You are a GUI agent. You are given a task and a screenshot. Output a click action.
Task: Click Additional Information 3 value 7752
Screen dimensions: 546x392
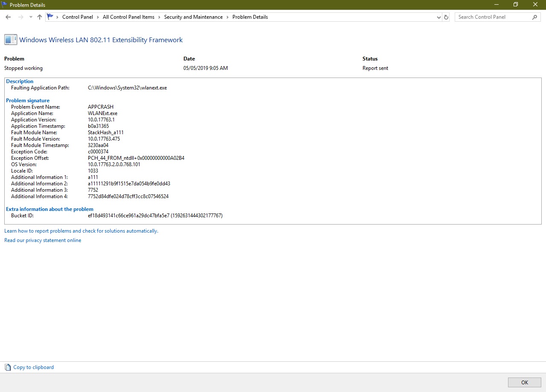93,190
